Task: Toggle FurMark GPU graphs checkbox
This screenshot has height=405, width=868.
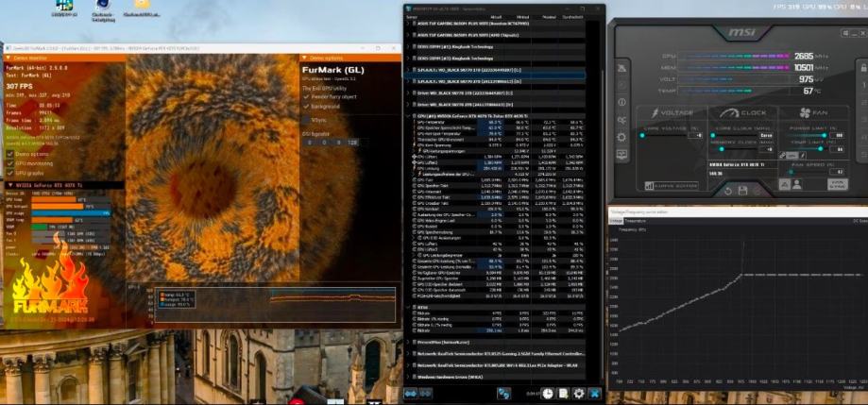Action: point(10,173)
